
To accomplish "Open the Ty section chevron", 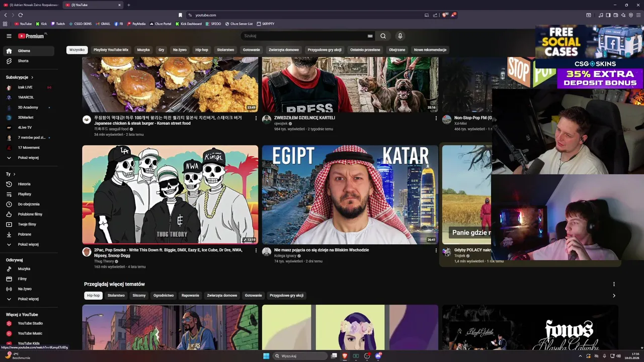I will point(14,174).
